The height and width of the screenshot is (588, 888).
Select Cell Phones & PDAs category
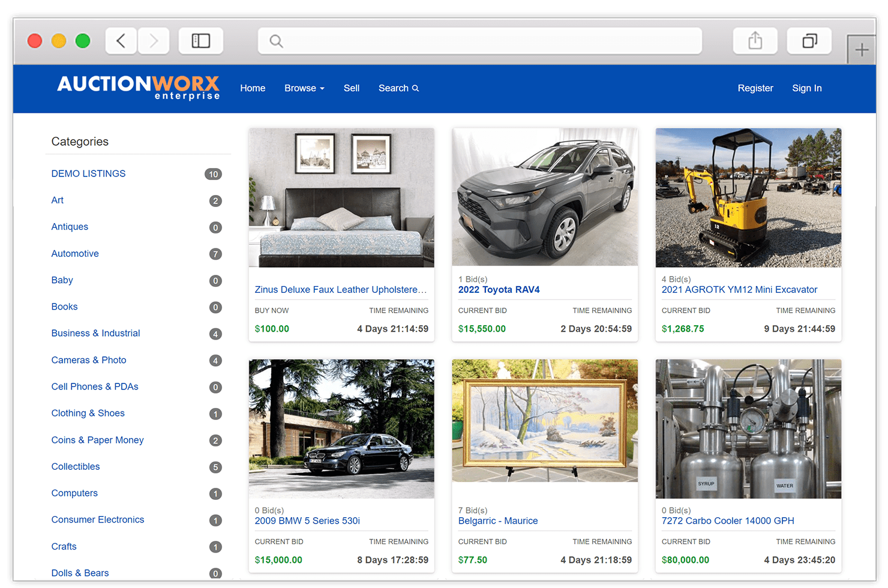[95, 386]
